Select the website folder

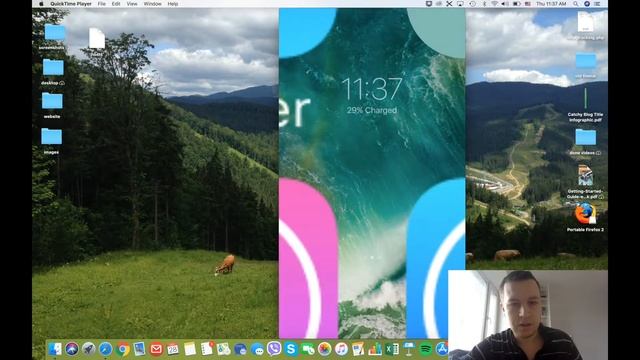52,101
